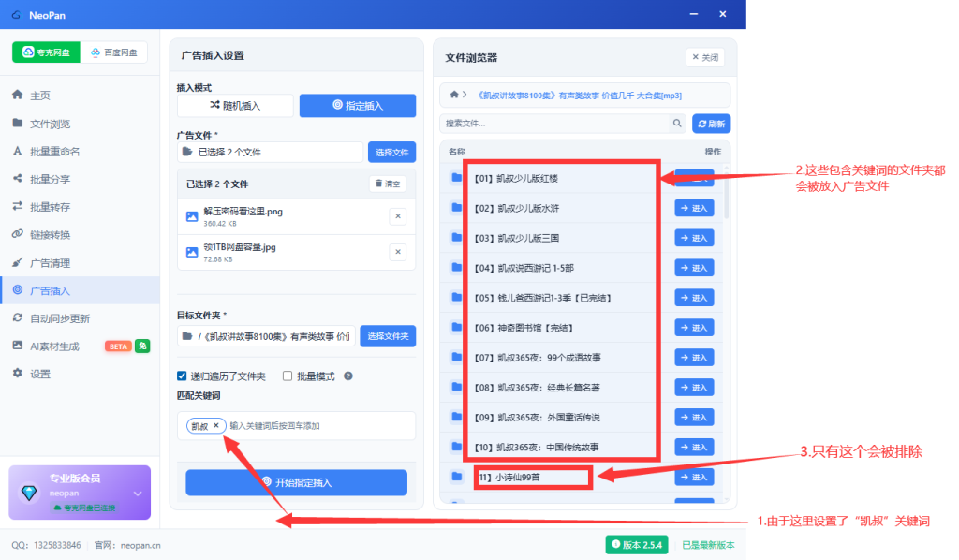Switch to 夸克网盘 tab
Screen dimensions: 959x560
coord(47,52)
